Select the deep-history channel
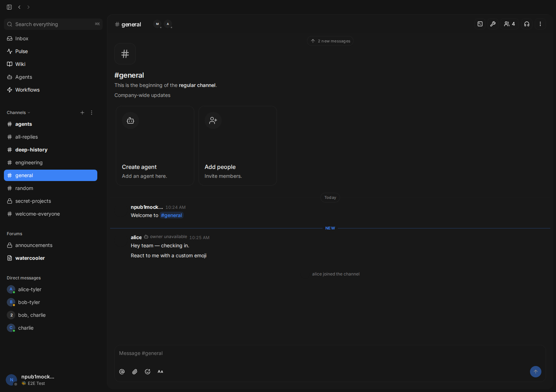Viewport: 556px width, 392px height. tap(51, 150)
